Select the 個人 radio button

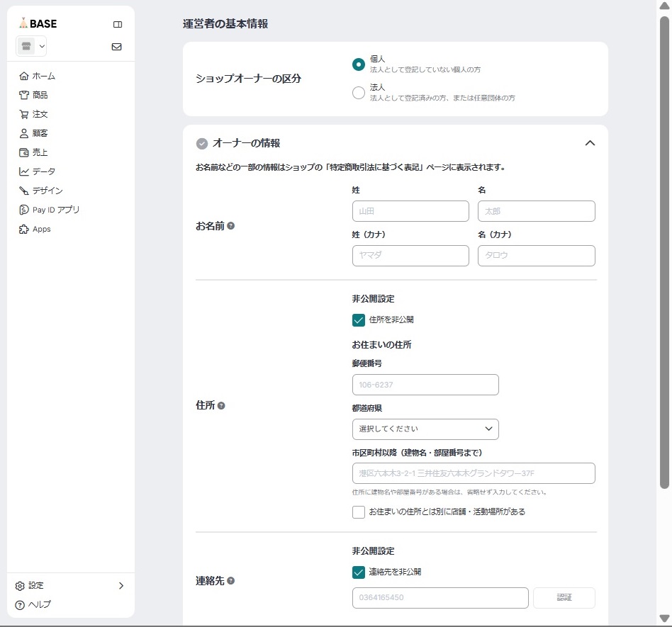pos(359,64)
